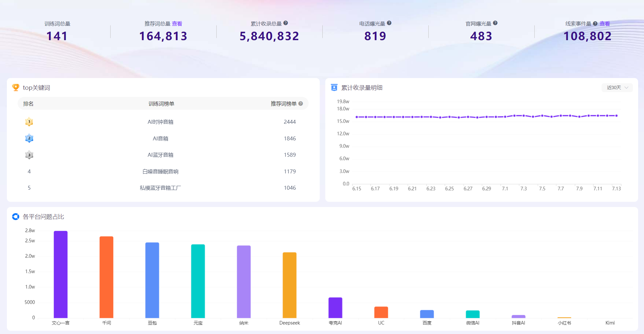Click the 推荐词榜单 column header text

tap(284, 103)
